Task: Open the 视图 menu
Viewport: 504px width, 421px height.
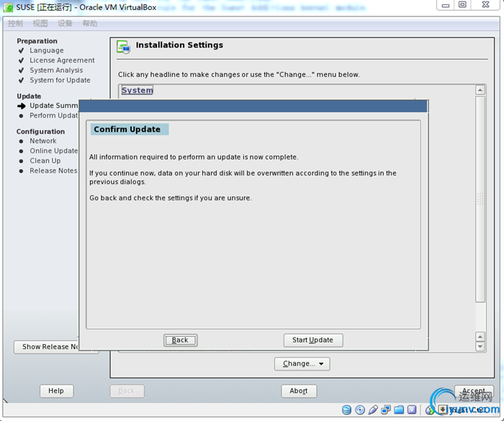Action: tap(40, 24)
